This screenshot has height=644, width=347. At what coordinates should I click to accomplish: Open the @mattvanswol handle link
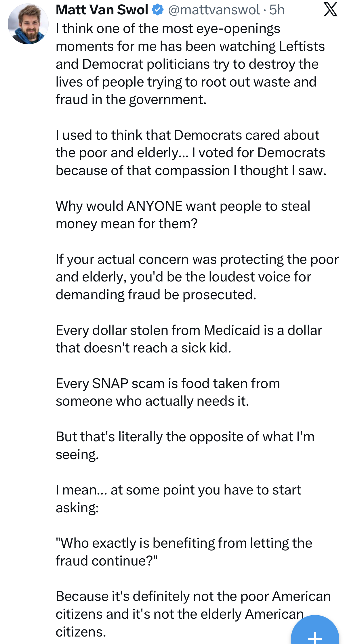pyautogui.click(x=214, y=10)
